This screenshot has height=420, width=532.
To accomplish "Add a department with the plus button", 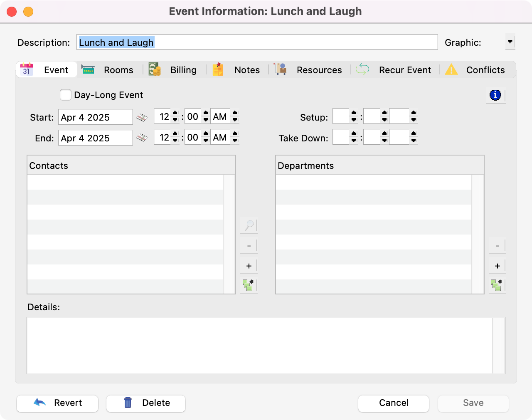I will tap(497, 266).
